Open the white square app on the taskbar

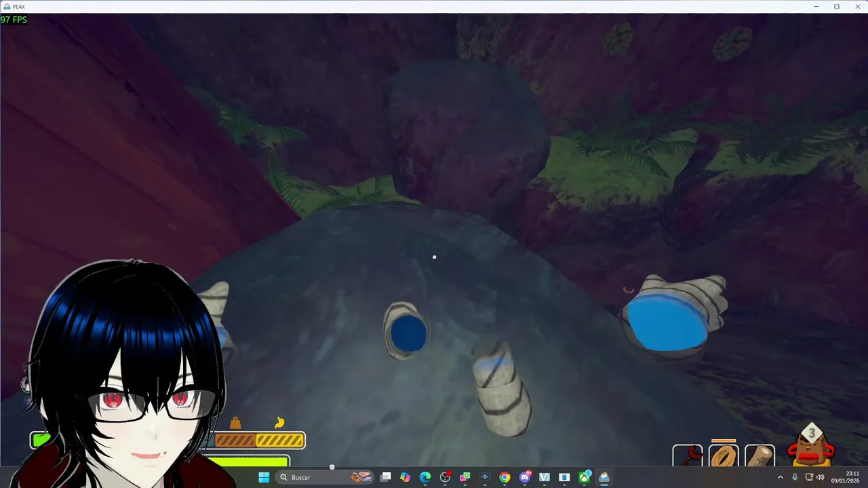pos(564,477)
